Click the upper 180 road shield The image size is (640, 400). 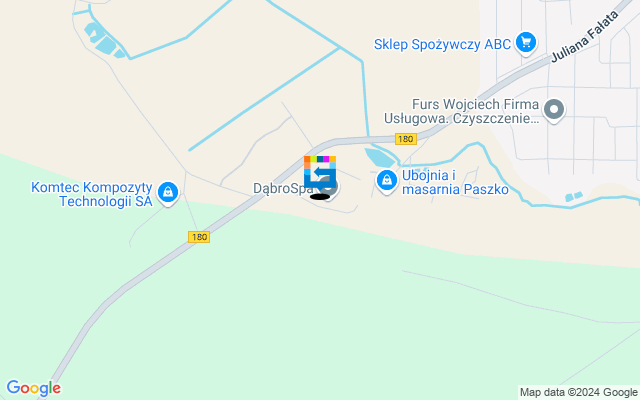pyautogui.click(x=406, y=139)
